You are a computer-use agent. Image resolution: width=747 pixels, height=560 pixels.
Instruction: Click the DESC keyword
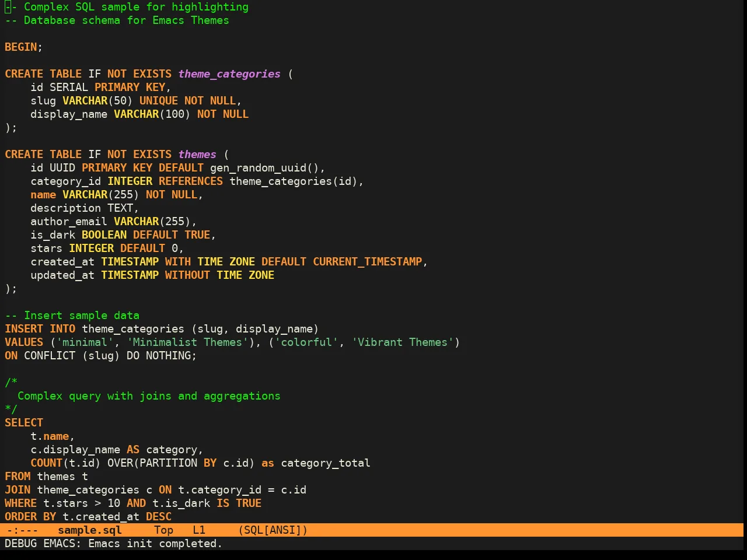[159, 517]
